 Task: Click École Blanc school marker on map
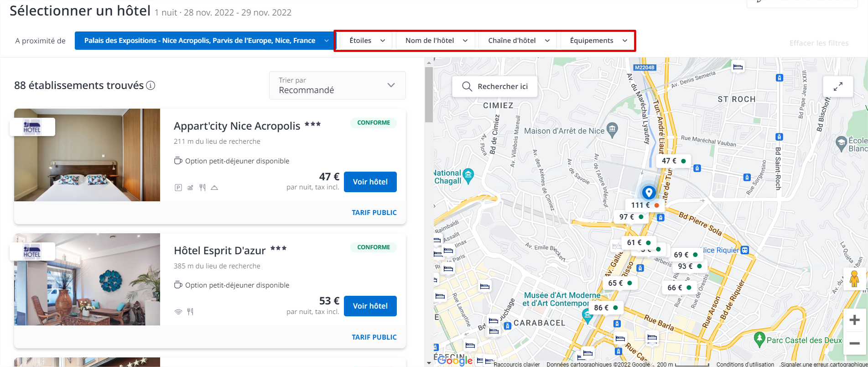point(841,144)
